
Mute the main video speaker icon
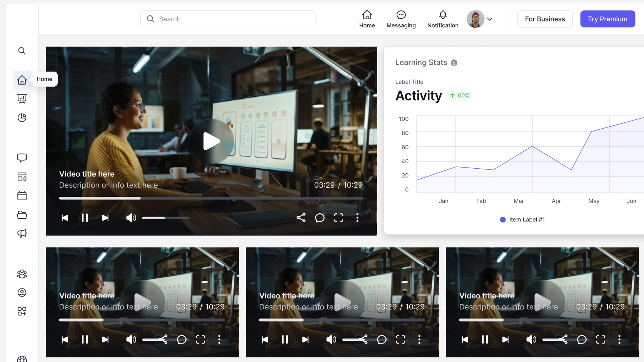click(131, 218)
